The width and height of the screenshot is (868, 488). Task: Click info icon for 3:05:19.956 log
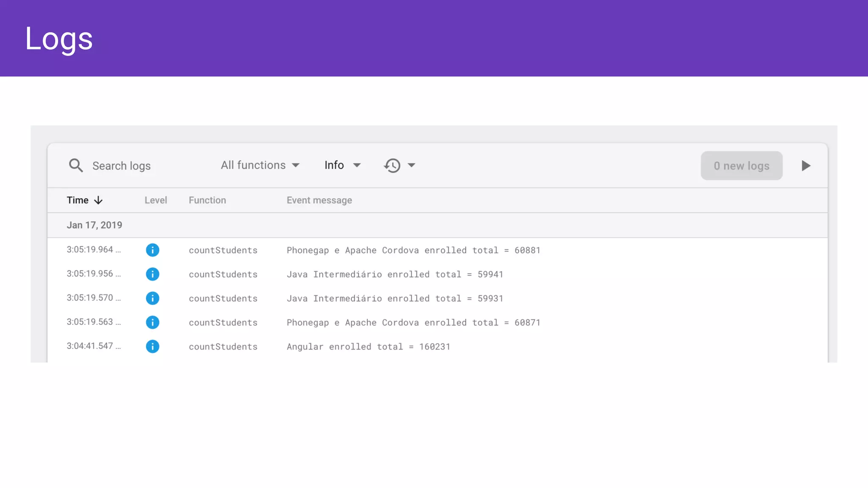click(153, 274)
